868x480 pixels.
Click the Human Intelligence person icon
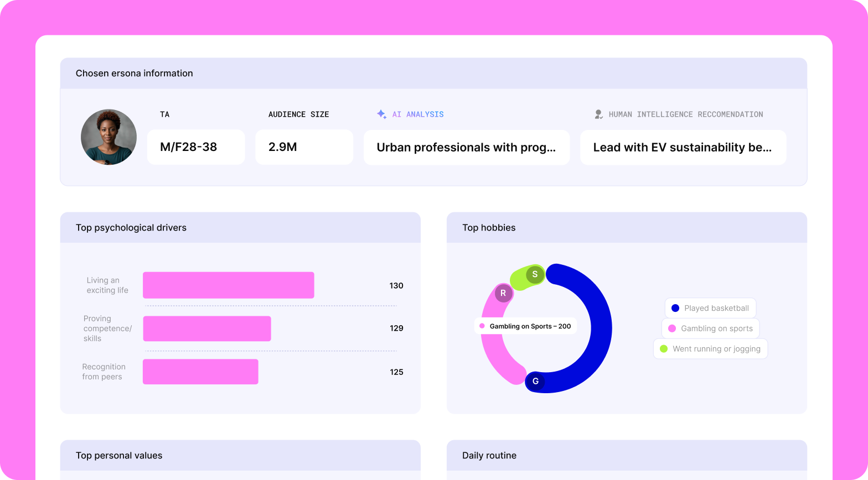click(598, 114)
